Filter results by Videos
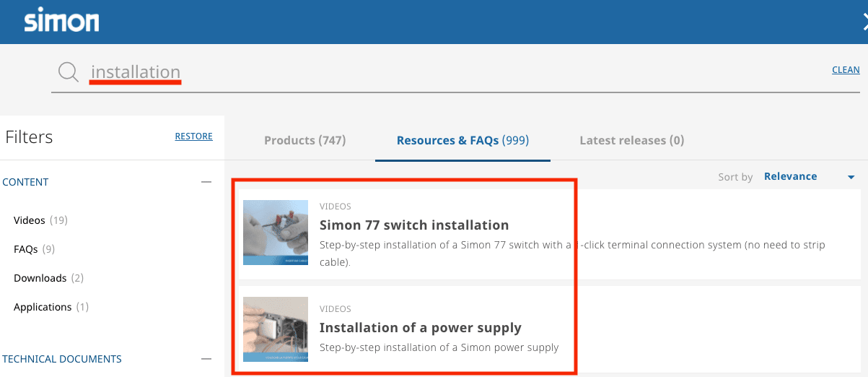868x377 pixels. tap(30, 220)
